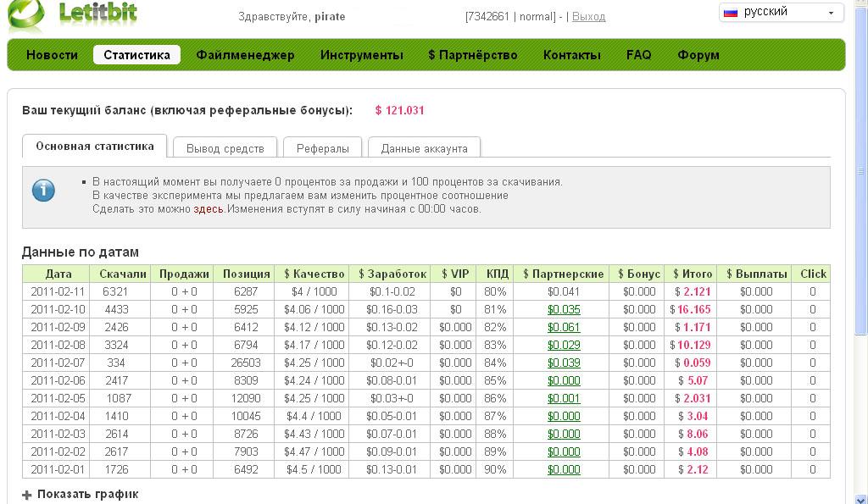
Task: Open the Форум menu item
Action: [698, 55]
